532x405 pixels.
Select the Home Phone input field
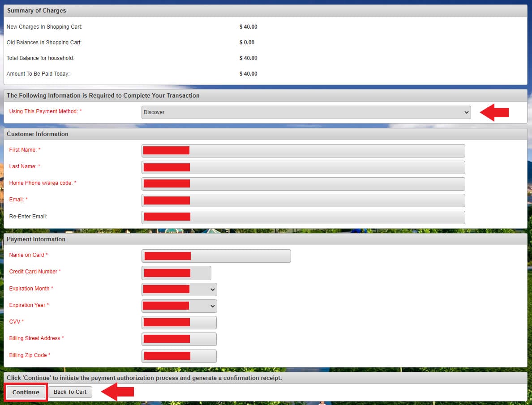[x=303, y=184]
